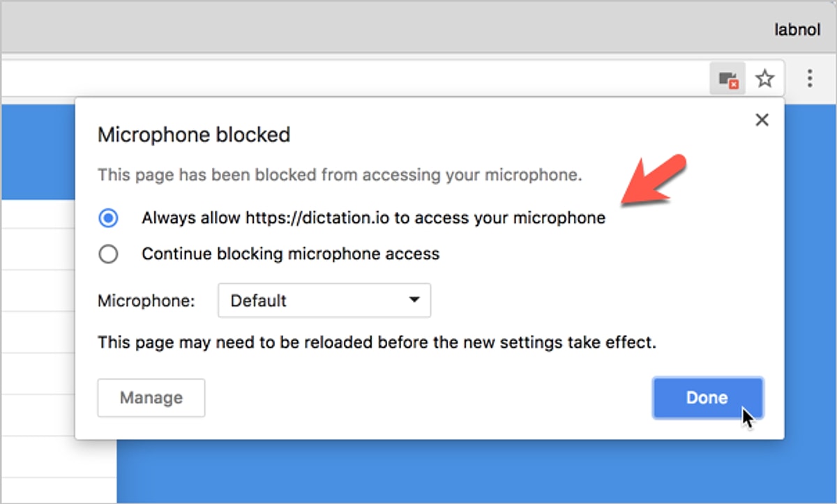Image resolution: width=837 pixels, height=504 pixels.
Task: Bookmark this page with the star icon
Action: click(x=765, y=79)
